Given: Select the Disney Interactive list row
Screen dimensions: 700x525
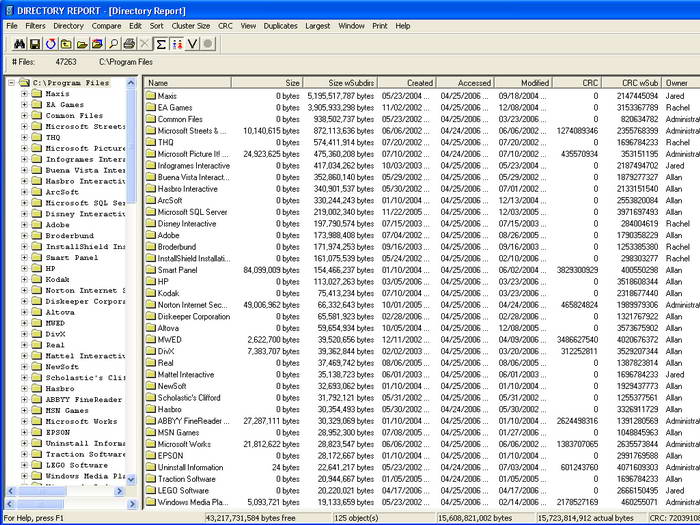Looking at the screenshot, I should 422,223.
